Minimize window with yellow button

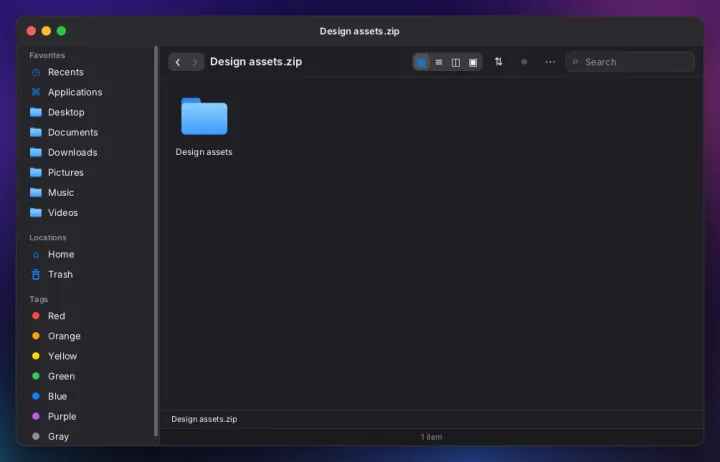[46, 31]
